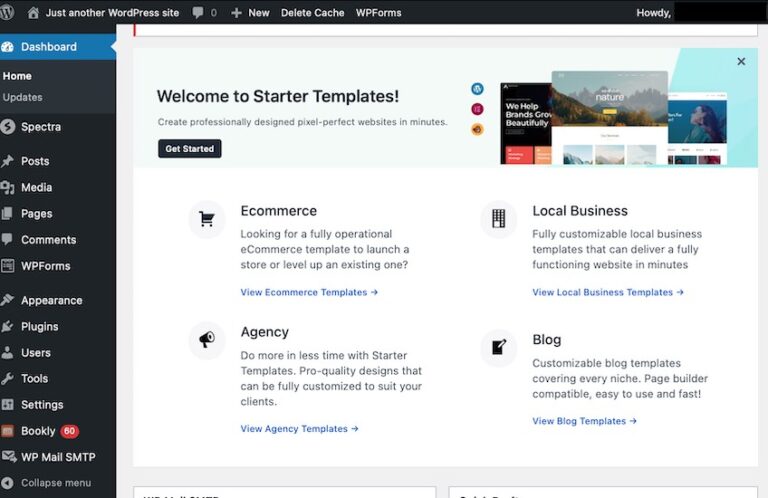This screenshot has height=498, width=768.
Task: Click the Local Business building icon
Action: tap(498, 219)
